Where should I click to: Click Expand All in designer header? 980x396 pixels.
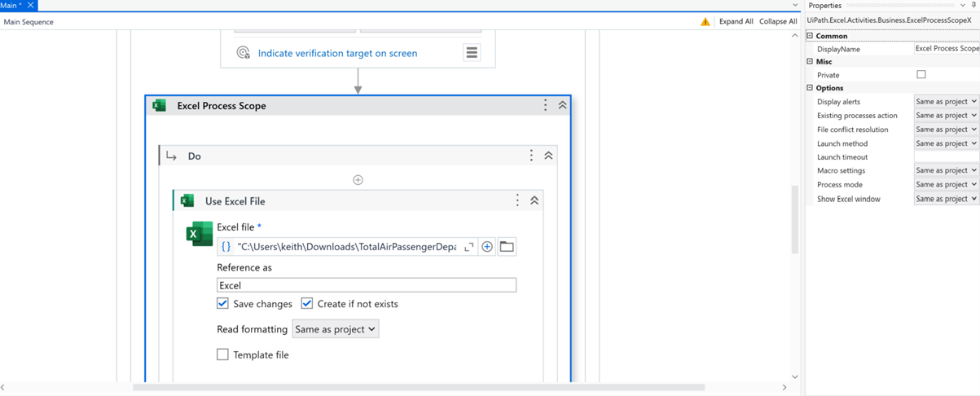(x=736, y=22)
